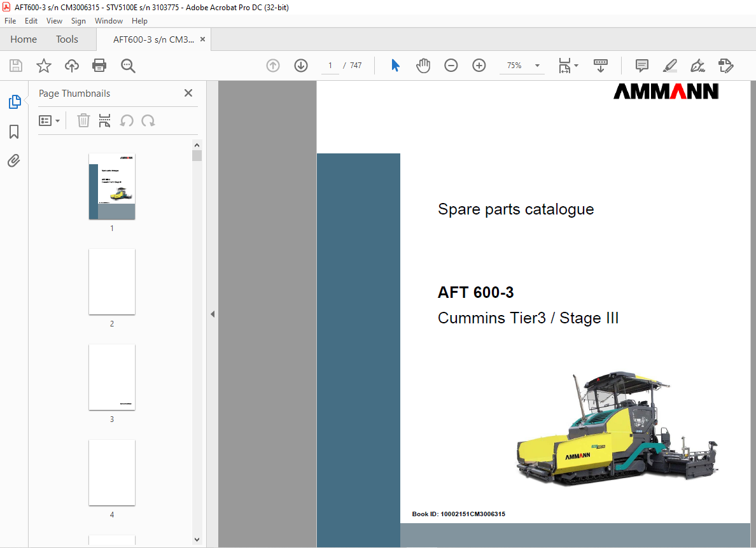Click the Stamp tool icon
Screen dimensions: 756x548
[x=725, y=66]
